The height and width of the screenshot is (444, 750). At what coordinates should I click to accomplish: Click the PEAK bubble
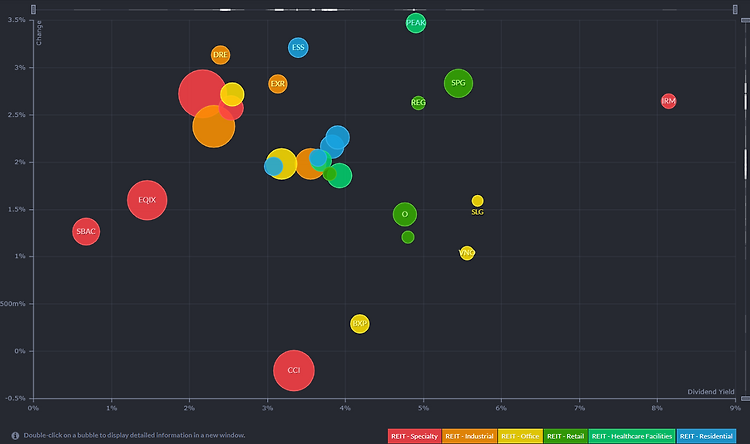click(416, 22)
